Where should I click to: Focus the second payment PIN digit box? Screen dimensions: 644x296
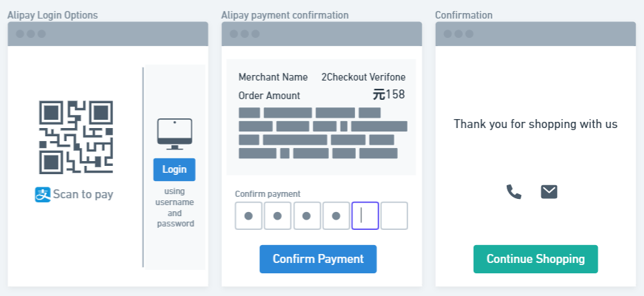click(278, 215)
